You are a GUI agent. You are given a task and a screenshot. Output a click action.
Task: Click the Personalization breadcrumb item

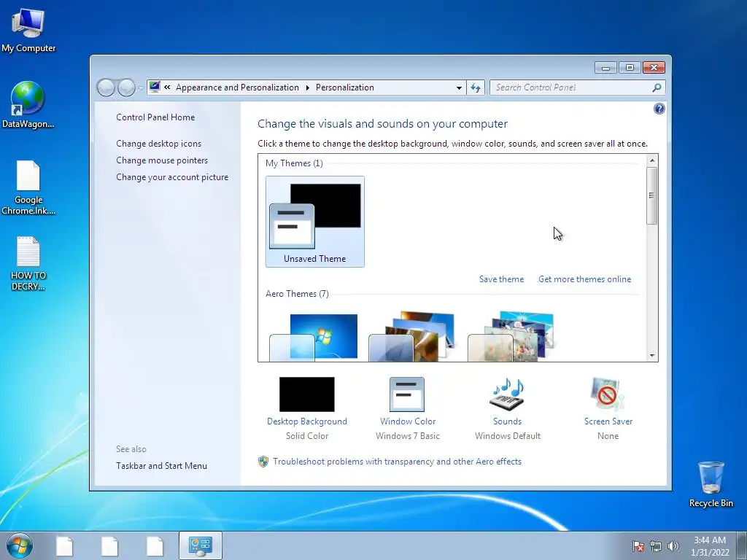(345, 87)
